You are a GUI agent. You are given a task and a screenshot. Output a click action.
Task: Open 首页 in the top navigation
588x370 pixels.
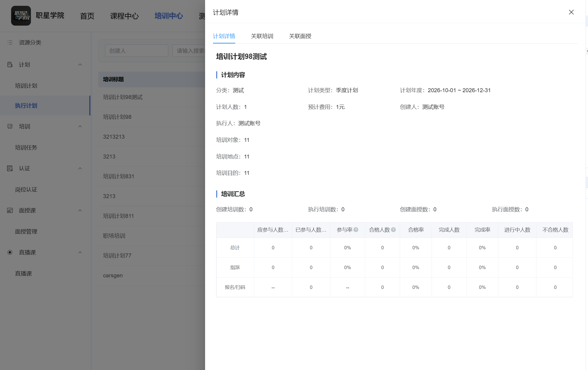[x=87, y=16]
